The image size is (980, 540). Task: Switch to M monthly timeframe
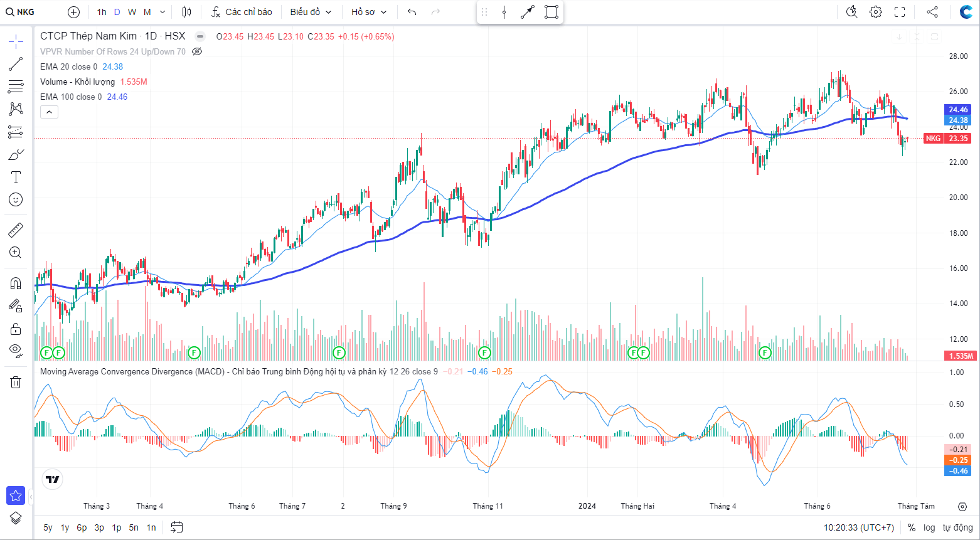pos(147,12)
